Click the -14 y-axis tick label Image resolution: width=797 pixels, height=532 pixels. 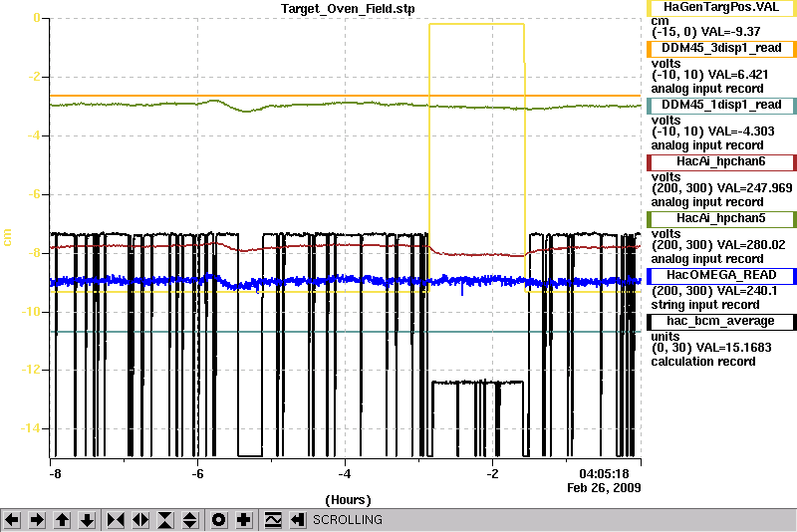tap(31, 428)
